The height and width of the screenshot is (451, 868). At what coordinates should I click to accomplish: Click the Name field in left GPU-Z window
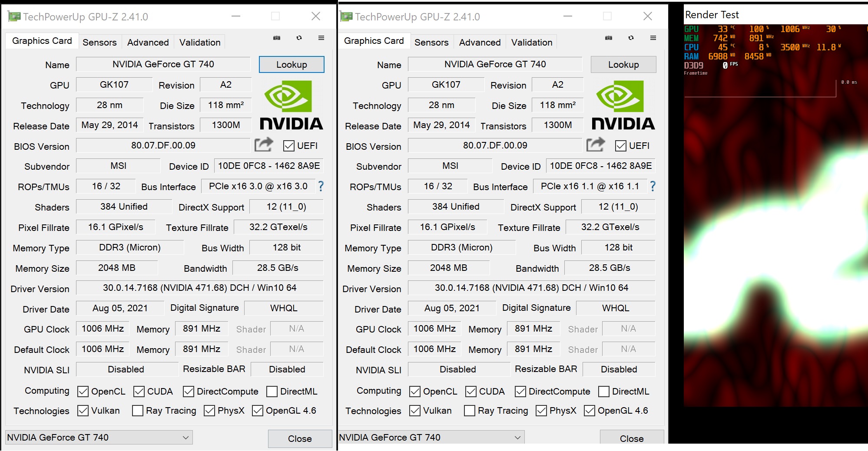(x=163, y=64)
